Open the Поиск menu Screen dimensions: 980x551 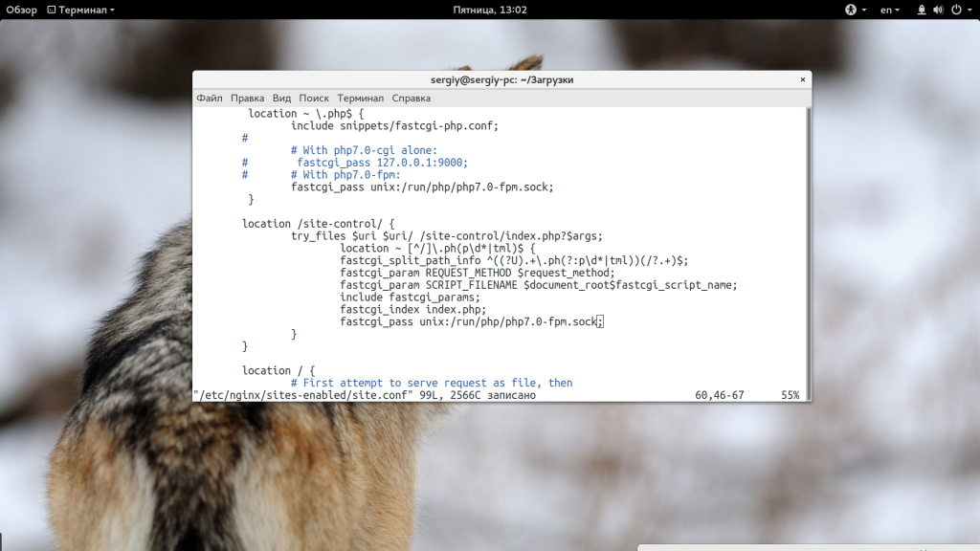click(x=314, y=98)
